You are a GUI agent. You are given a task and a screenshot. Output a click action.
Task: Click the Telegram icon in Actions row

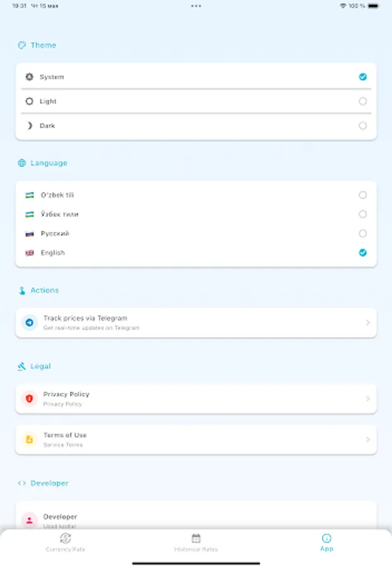click(x=28, y=322)
